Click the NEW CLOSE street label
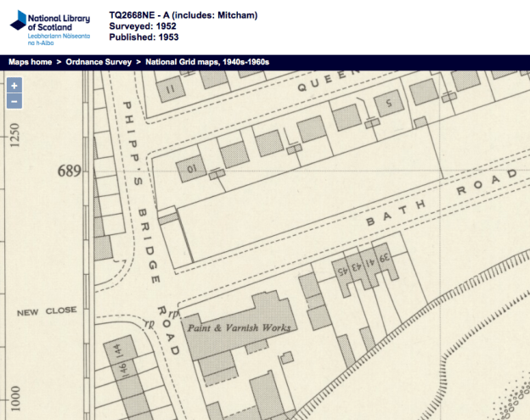The width and height of the screenshot is (530, 420). [x=47, y=313]
